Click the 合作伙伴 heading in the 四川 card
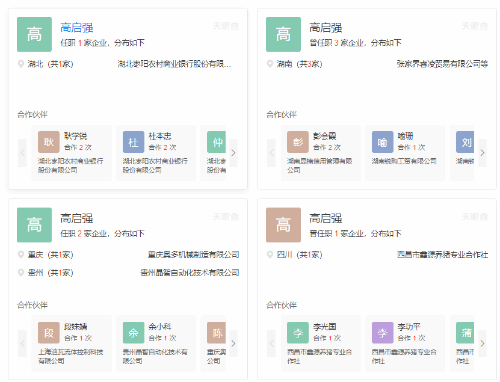 pyautogui.click(x=281, y=305)
